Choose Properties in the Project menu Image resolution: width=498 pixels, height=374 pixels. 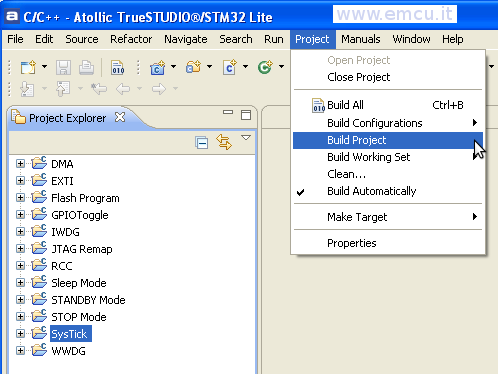click(388, 243)
